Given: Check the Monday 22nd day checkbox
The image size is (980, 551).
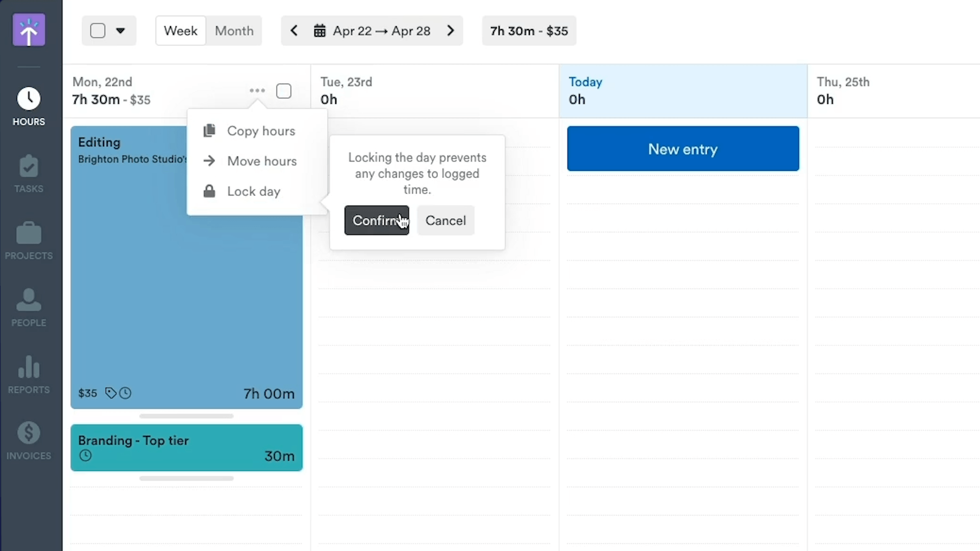Looking at the screenshot, I should 284,91.
